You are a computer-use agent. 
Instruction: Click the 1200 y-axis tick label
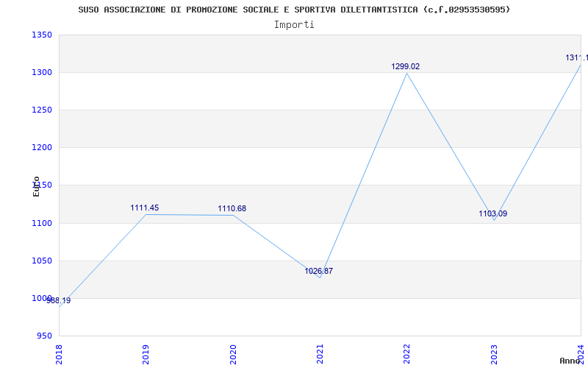click(42, 148)
